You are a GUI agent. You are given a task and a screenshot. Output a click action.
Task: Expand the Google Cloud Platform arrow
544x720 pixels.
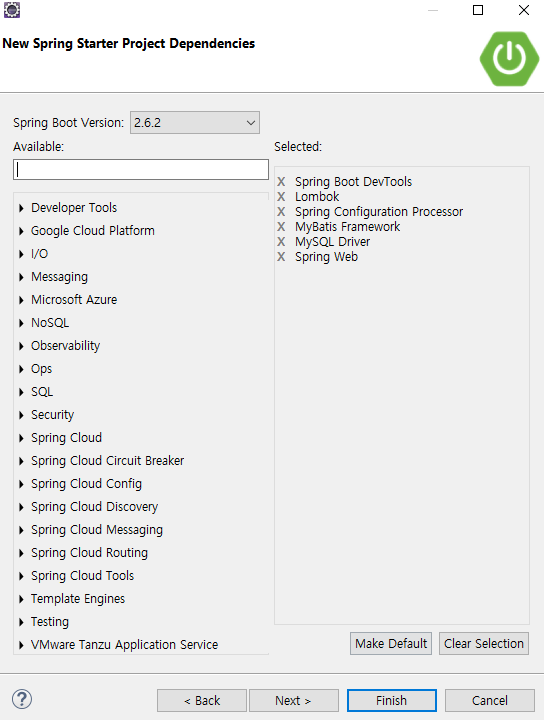21,231
